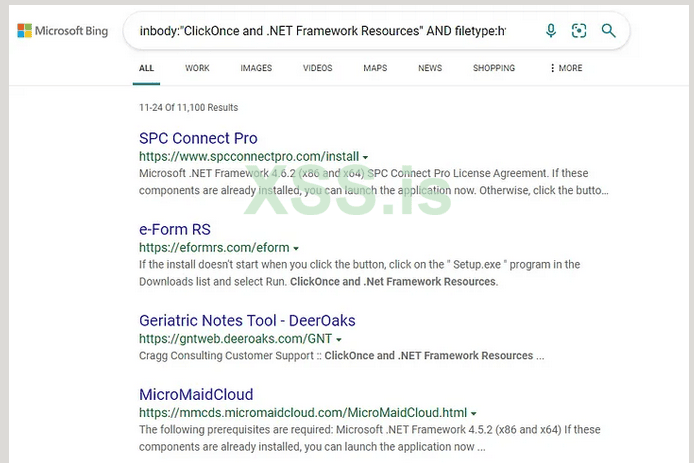Switch to the WORK tab
The image size is (694, 463).
pyautogui.click(x=197, y=68)
